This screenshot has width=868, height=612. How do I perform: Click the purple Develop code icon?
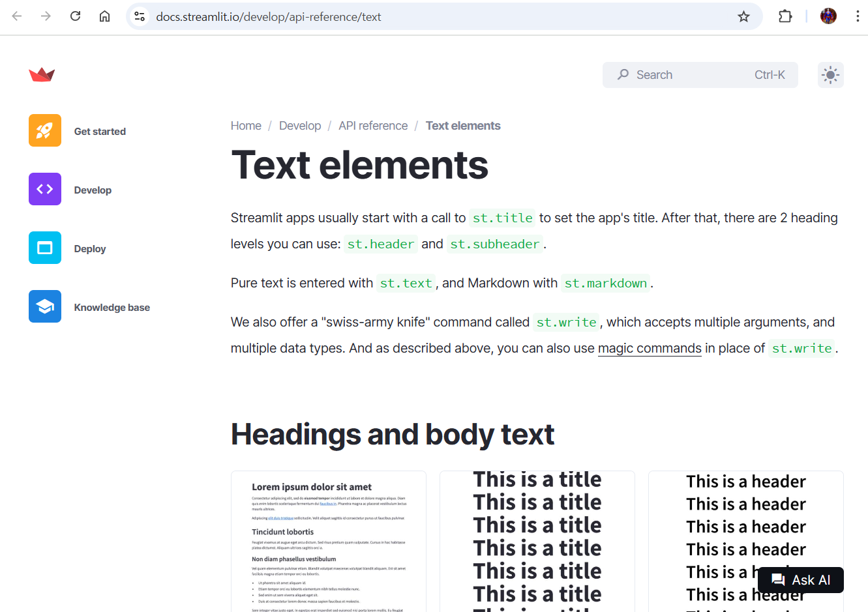(45, 189)
